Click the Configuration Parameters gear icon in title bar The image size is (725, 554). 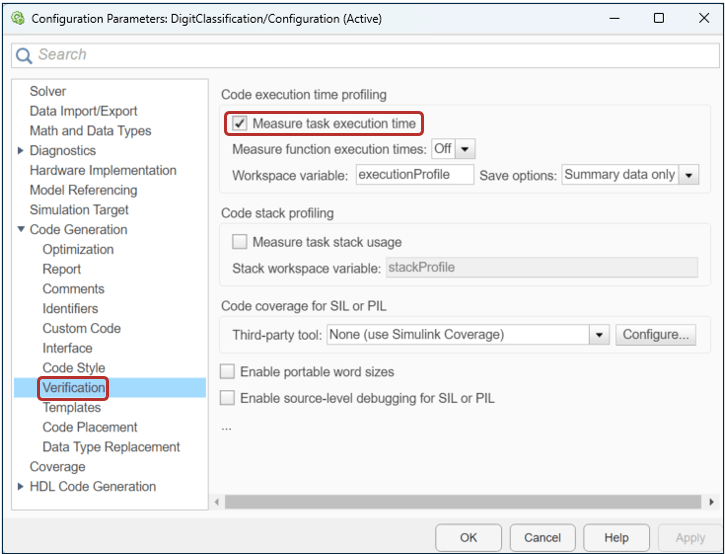point(16,18)
